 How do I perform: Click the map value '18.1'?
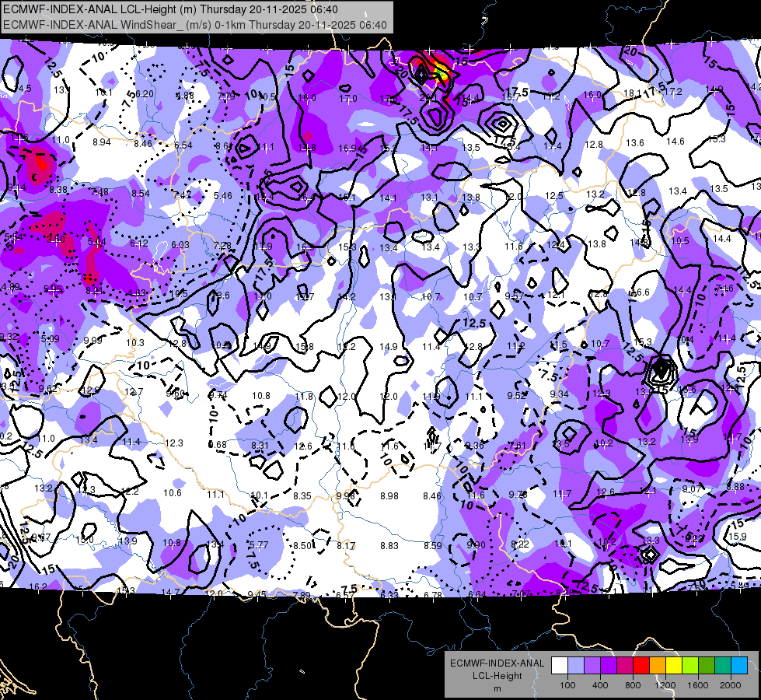click(x=632, y=93)
